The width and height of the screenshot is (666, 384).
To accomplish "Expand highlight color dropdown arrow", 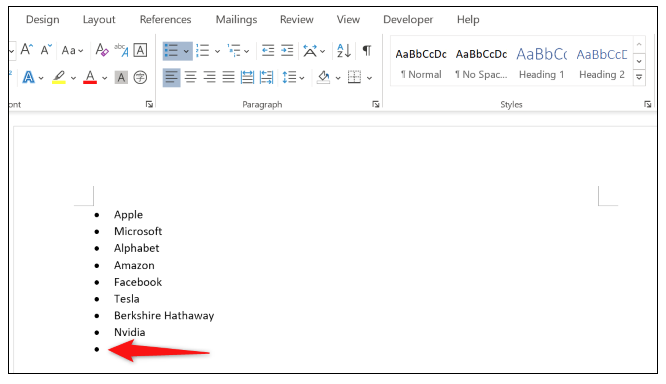I will point(73,78).
